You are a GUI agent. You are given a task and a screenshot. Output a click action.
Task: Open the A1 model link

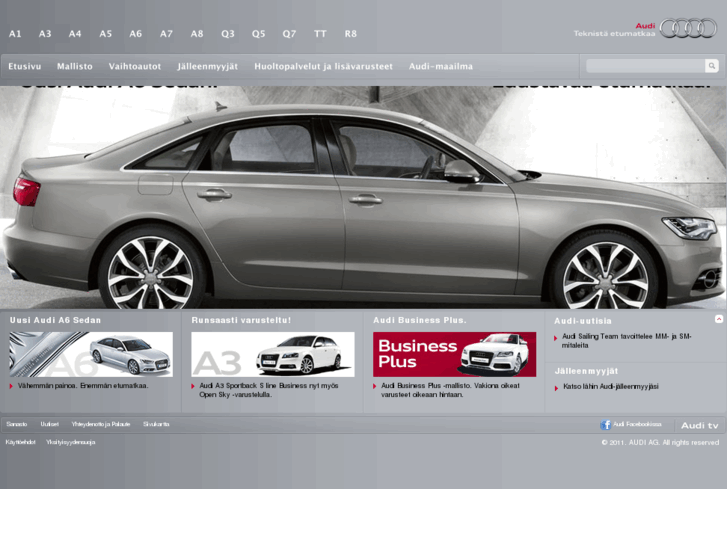tap(15, 34)
